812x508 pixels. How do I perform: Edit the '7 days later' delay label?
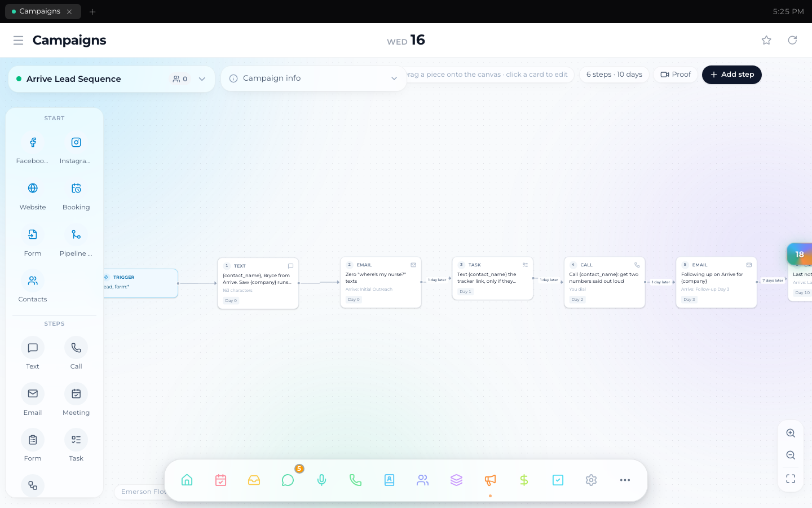773,281
